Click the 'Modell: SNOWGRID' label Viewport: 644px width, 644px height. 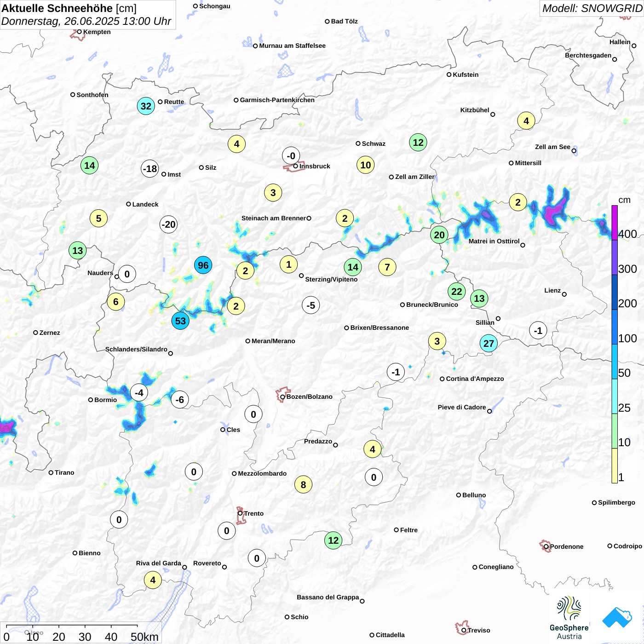pos(592,8)
